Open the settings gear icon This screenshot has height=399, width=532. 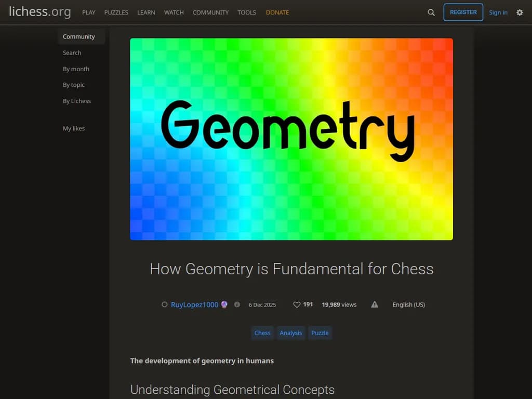point(520,12)
